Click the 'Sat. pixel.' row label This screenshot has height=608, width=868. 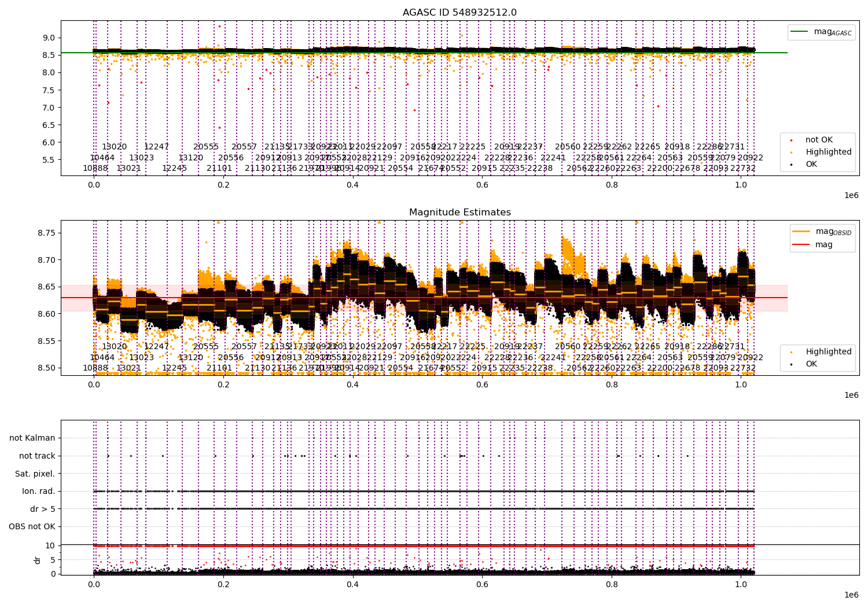coord(35,474)
